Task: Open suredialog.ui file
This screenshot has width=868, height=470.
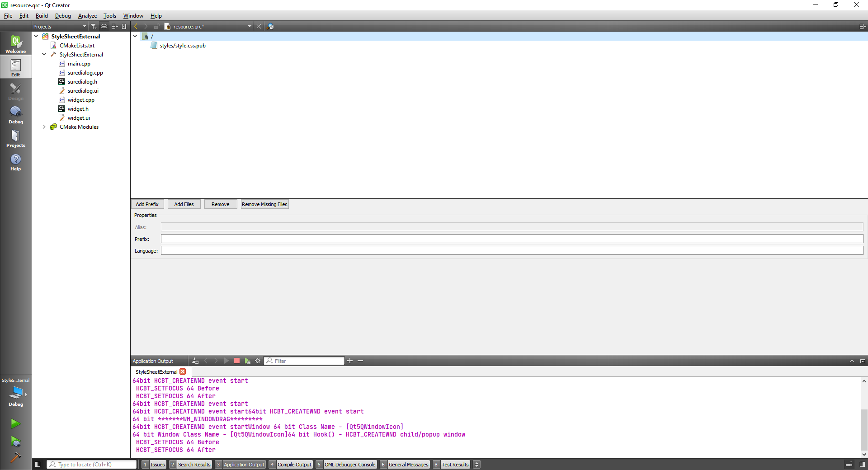Action: (x=83, y=90)
